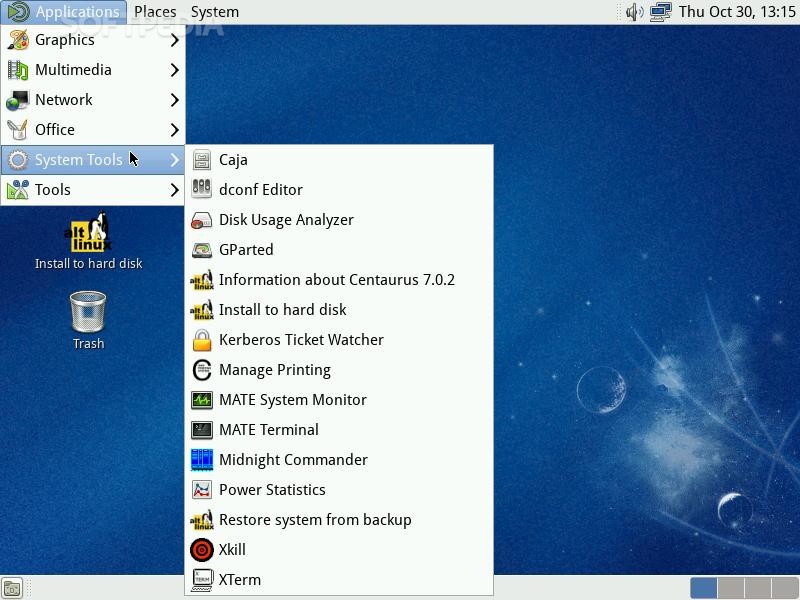
Task: Select the Trash desktop icon
Action: coord(88,320)
